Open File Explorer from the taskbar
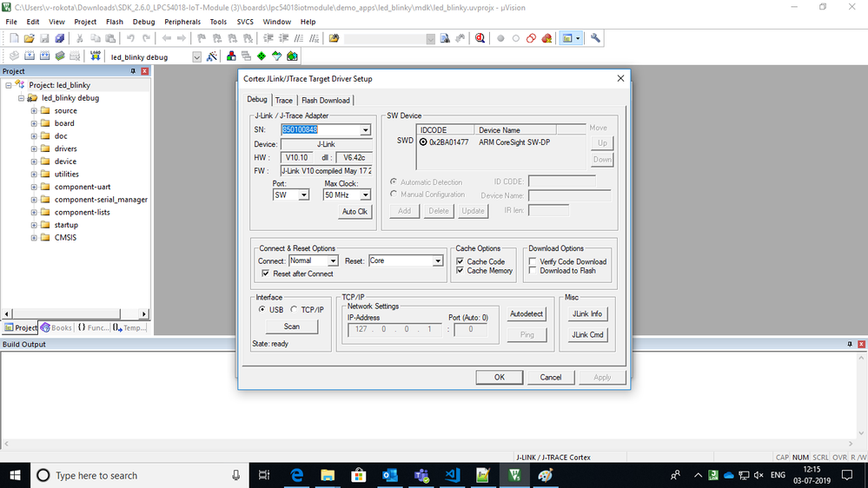The width and height of the screenshot is (868, 488). [328, 475]
